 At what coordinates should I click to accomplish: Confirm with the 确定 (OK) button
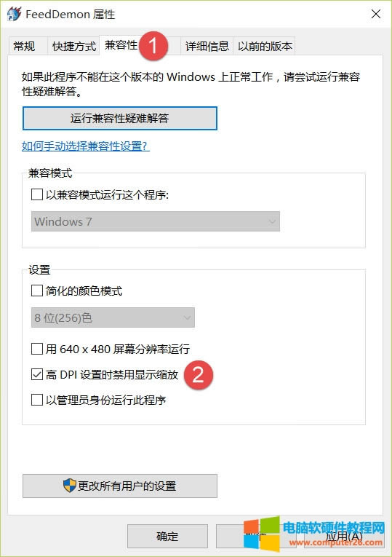167,536
